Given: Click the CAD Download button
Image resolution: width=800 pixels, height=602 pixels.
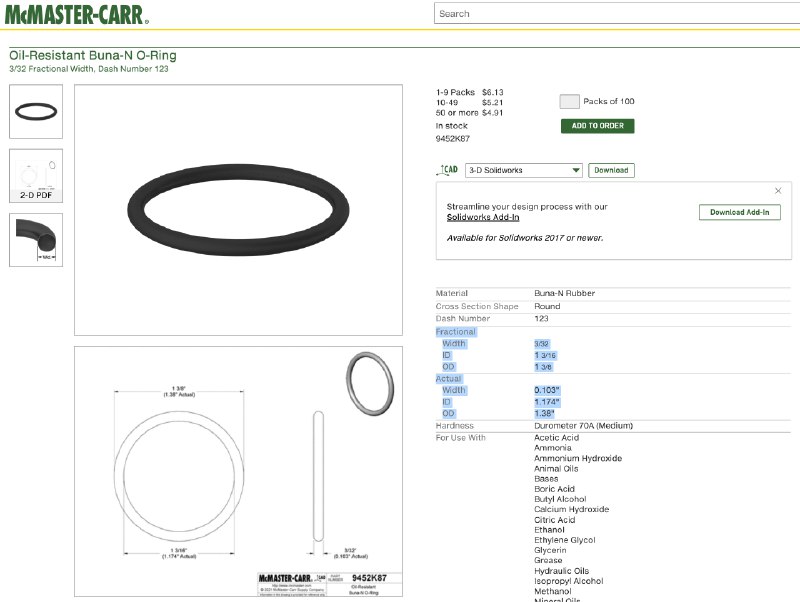Looking at the screenshot, I should [x=611, y=170].
